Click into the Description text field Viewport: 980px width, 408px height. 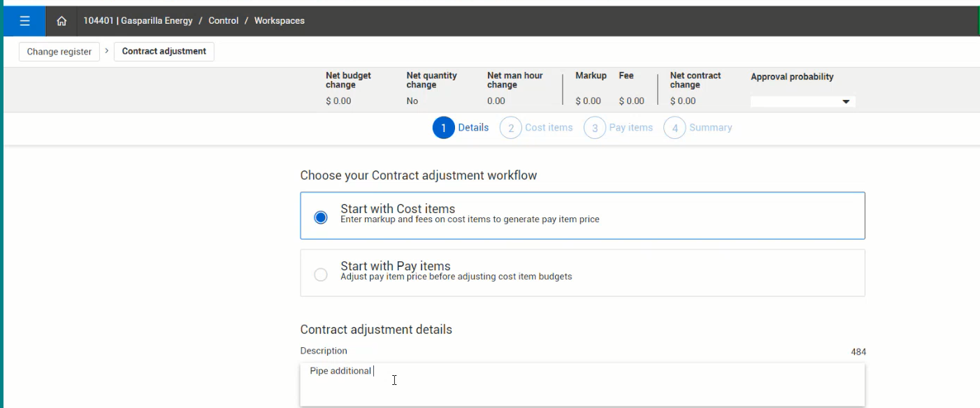[x=582, y=384]
